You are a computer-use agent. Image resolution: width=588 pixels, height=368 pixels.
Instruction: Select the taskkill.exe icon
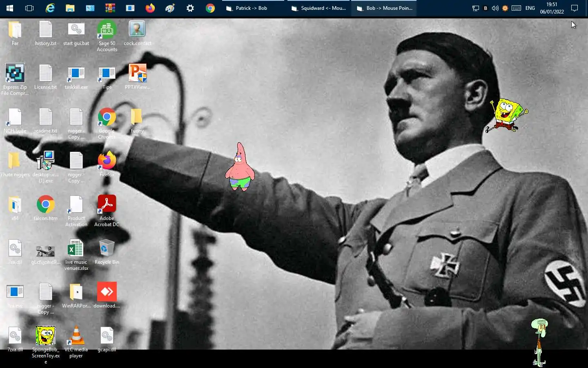76,77
